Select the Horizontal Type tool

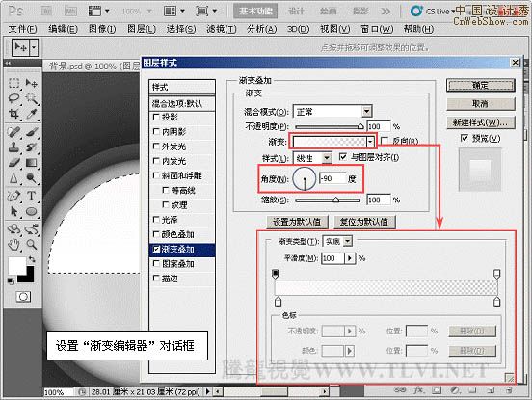(31, 196)
